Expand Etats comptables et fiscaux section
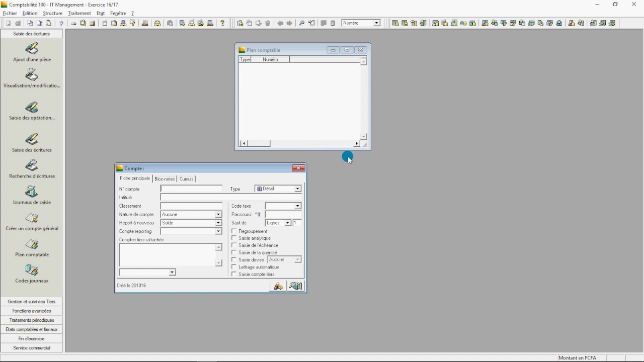 32,329
